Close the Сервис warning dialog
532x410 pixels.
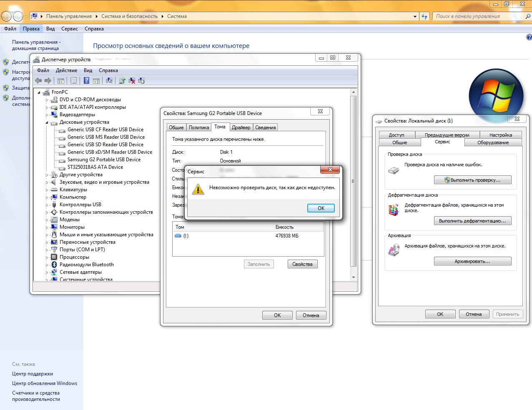click(x=330, y=170)
